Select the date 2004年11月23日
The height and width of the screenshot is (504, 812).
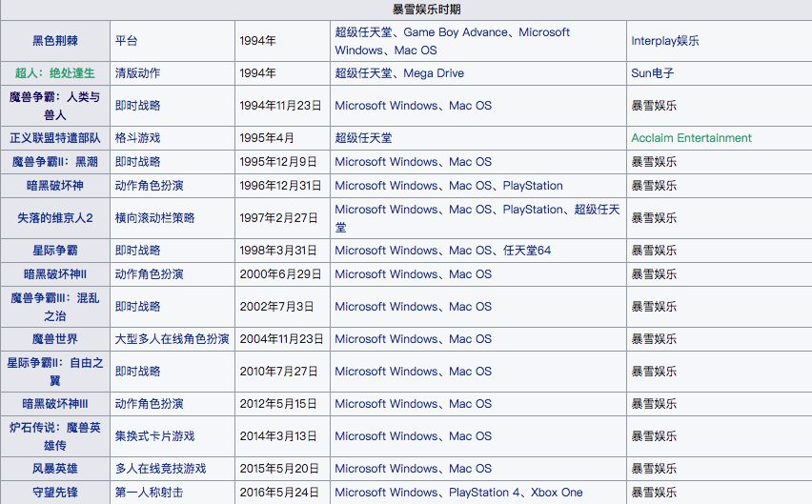point(282,339)
